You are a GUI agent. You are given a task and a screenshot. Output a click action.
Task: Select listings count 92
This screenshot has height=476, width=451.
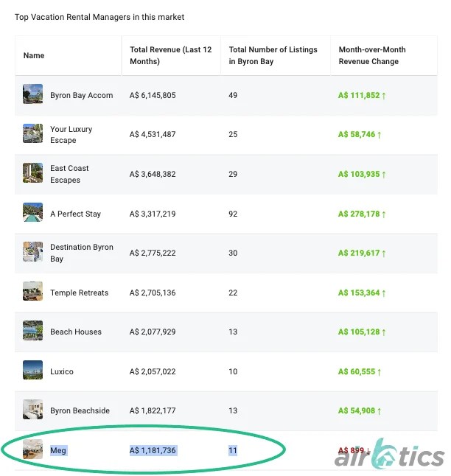click(x=233, y=214)
